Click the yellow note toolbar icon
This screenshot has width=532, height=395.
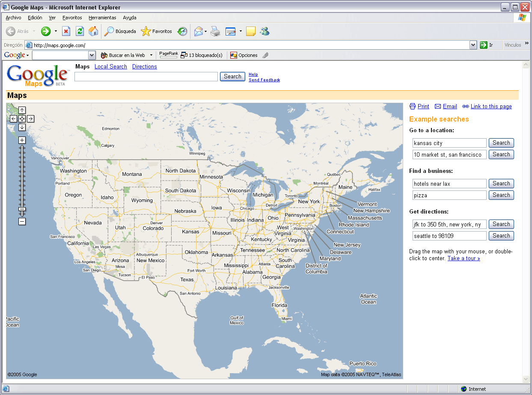pyautogui.click(x=251, y=31)
